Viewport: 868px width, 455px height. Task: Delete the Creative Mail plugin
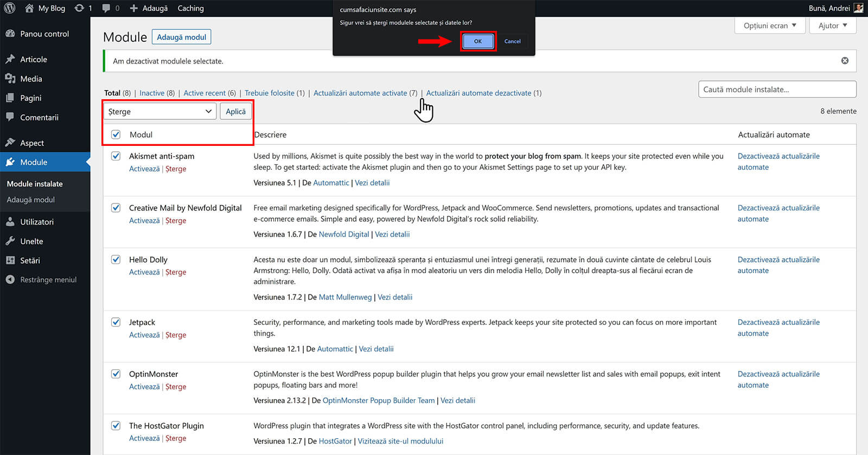coord(176,221)
